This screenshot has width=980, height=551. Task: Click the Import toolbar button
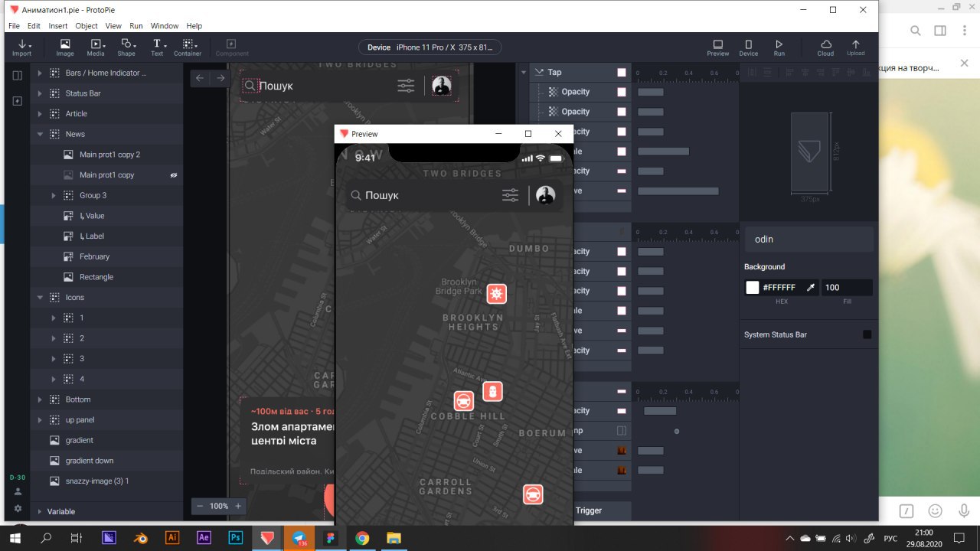22,47
